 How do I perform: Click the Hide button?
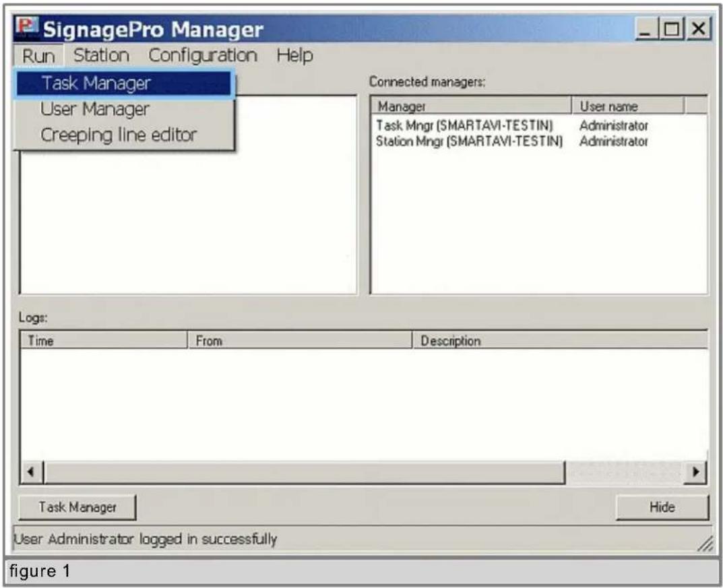coord(662,507)
